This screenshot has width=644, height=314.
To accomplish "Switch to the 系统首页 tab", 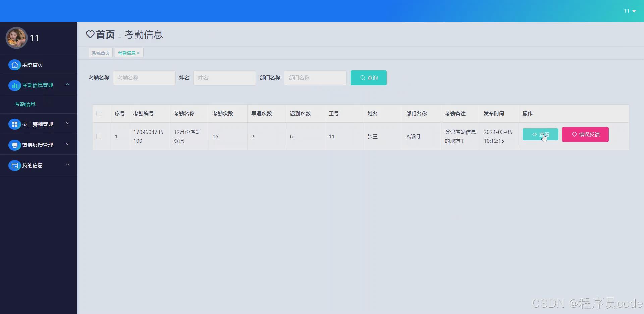I will (x=100, y=53).
